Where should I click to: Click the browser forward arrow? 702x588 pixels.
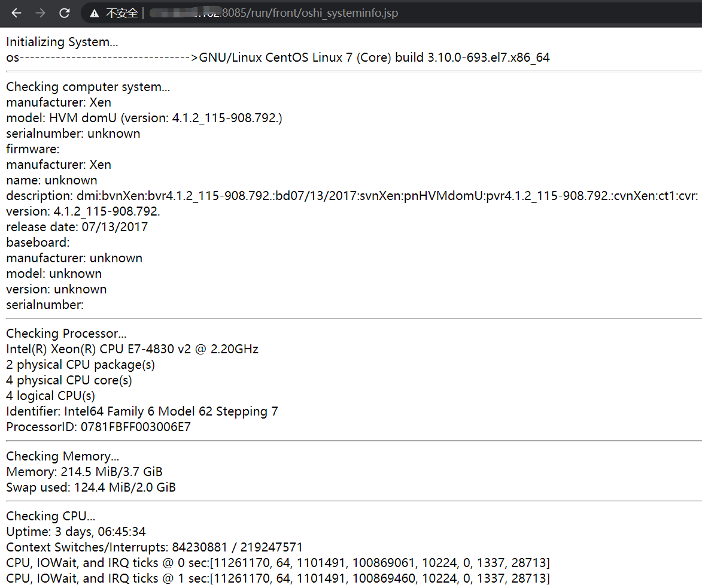tap(40, 13)
